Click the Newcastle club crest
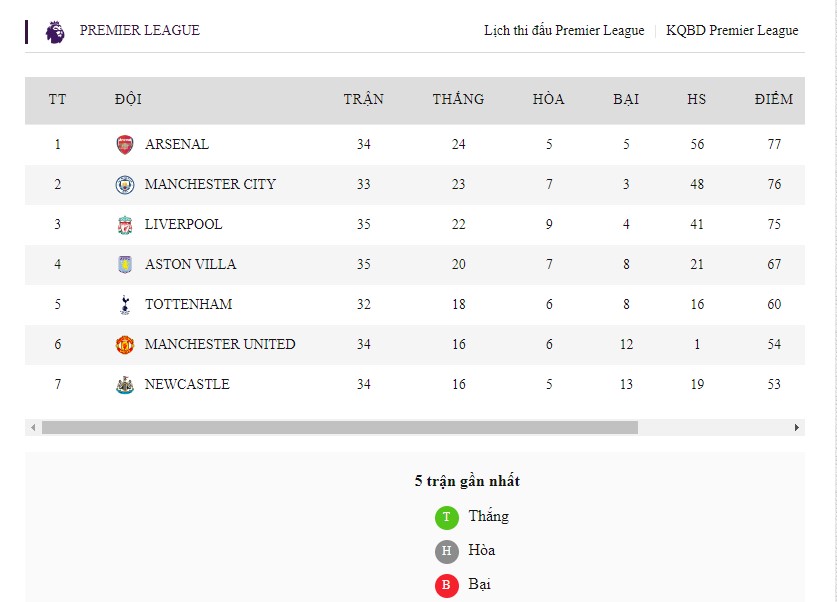Screen dimensions: 837x602 (x=124, y=384)
